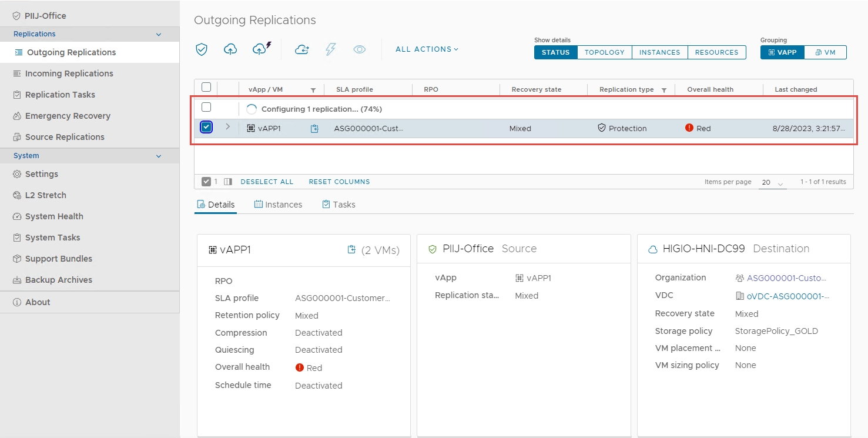
Task: Click the lightning bolt toolbar icon
Action: [330, 49]
